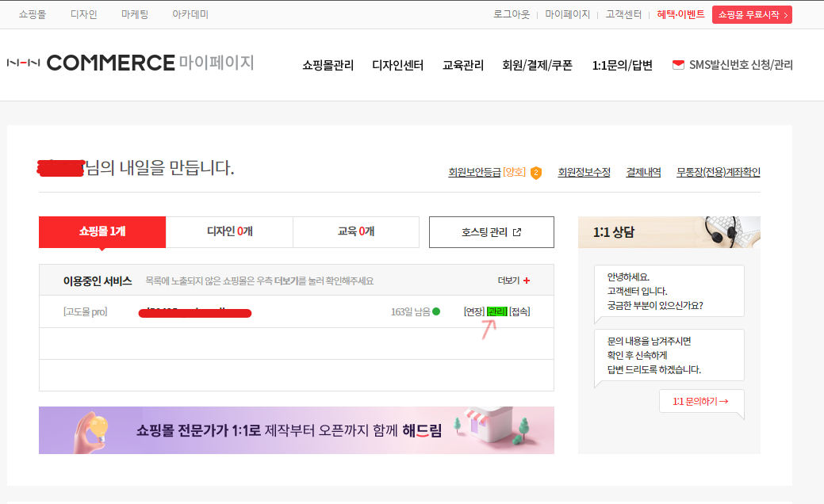
Task: Switch to the 교육 0개 tab
Action: [x=356, y=231]
